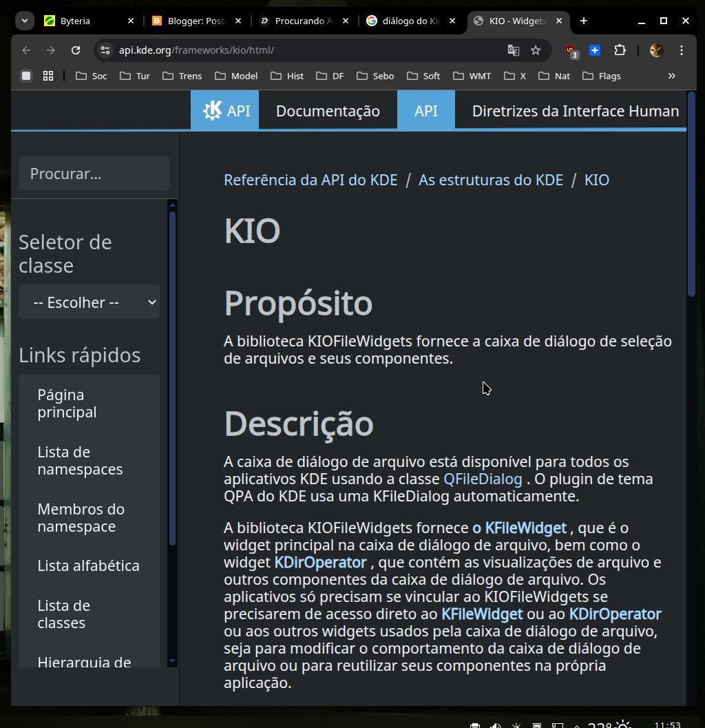Open the Chrome profile avatar
The width and height of the screenshot is (705, 728).
[x=656, y=50]
